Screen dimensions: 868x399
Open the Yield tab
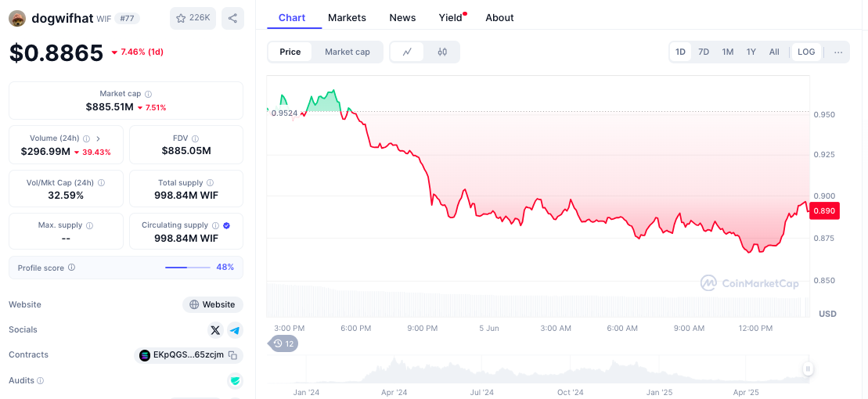click(x=451, y=18)
